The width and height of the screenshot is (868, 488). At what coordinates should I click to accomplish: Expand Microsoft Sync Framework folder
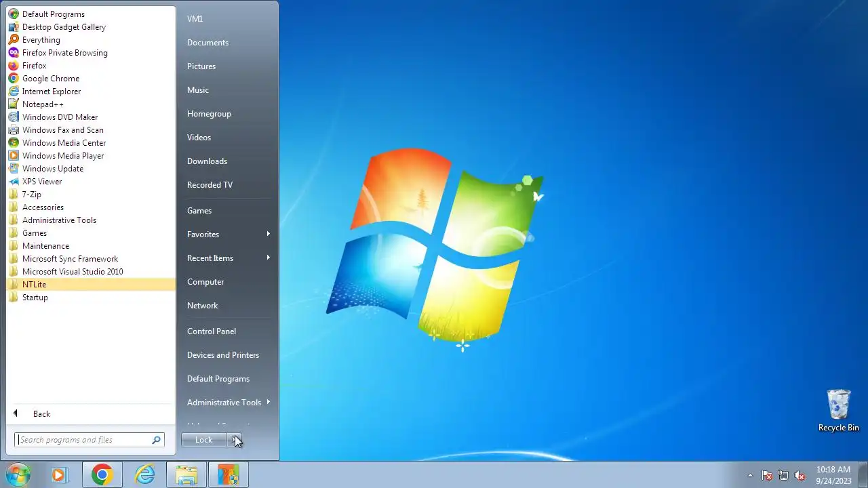click(x=91, y=259)
